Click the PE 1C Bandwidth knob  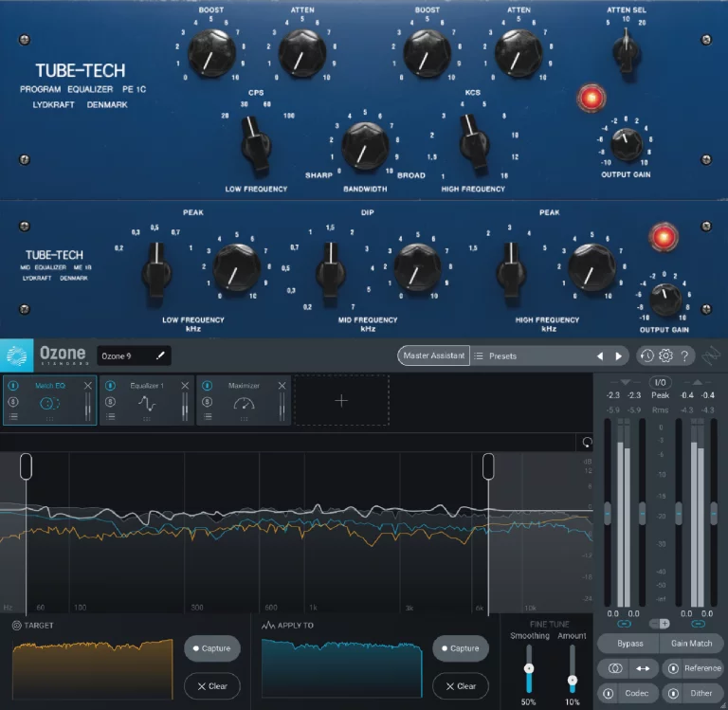click(365, 146)
